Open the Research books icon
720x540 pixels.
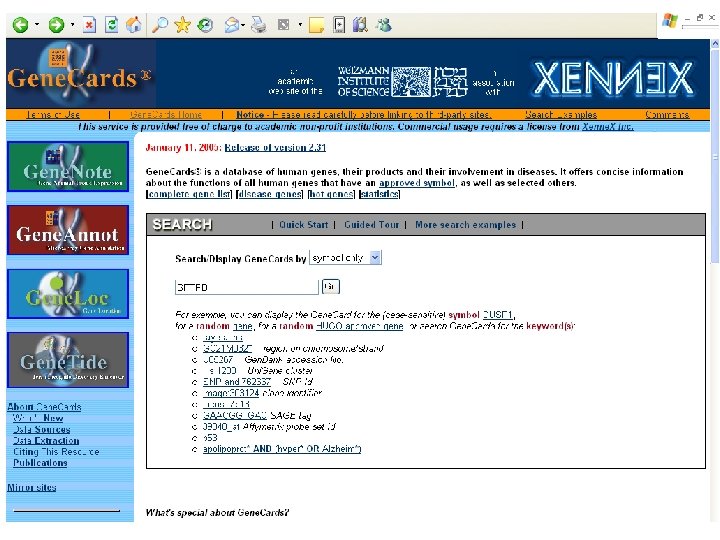pos(360,25)
